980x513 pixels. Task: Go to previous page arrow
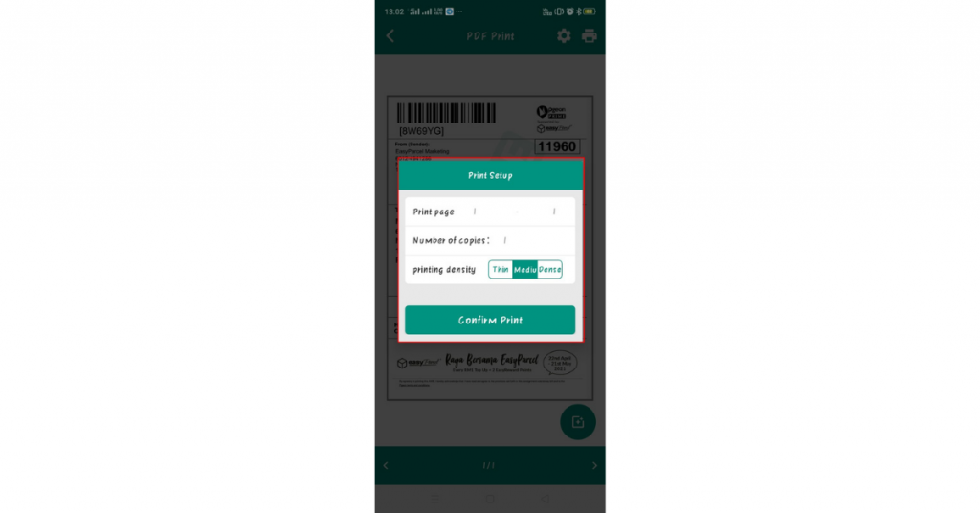[x=386, y=465]
